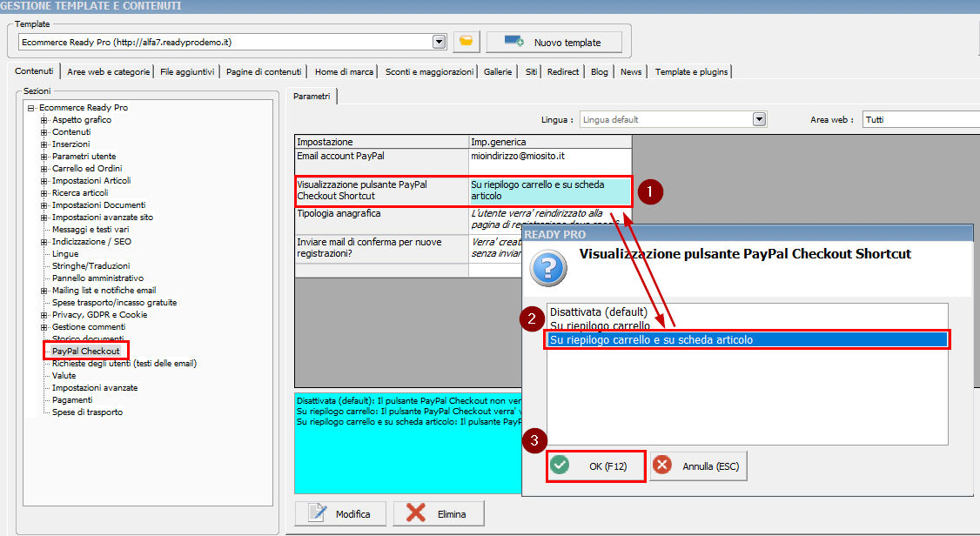Expand the Gestione commenti node
The height and width of the screenshot is (536, 980).
[44, 327]
